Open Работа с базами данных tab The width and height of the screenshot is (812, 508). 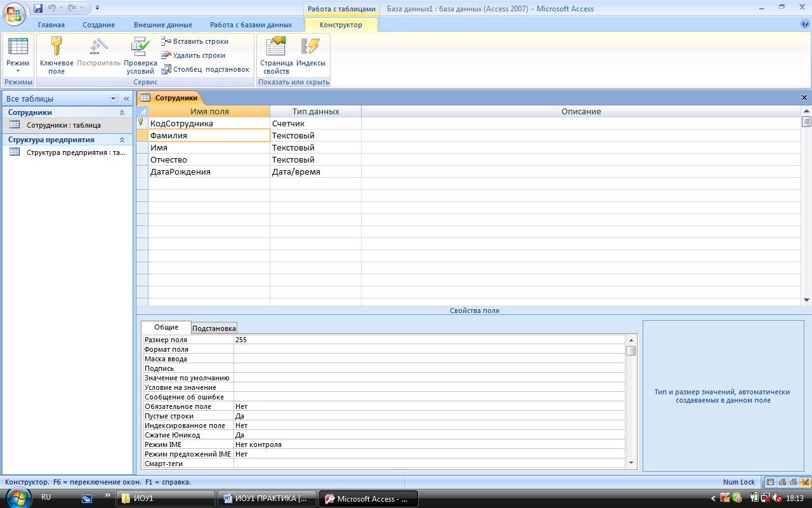(x=251, y=25)
